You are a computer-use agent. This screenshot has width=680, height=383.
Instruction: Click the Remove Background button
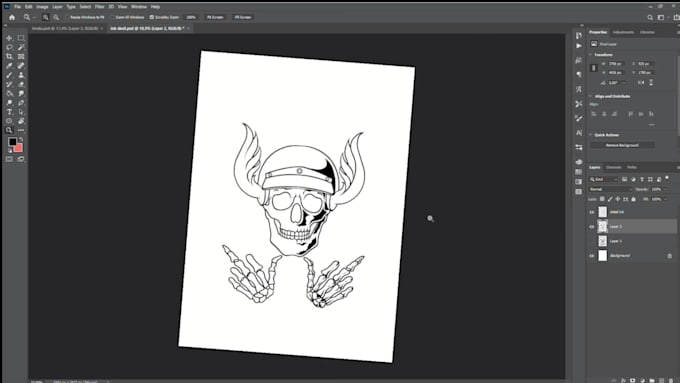click(x=622, y=145)
